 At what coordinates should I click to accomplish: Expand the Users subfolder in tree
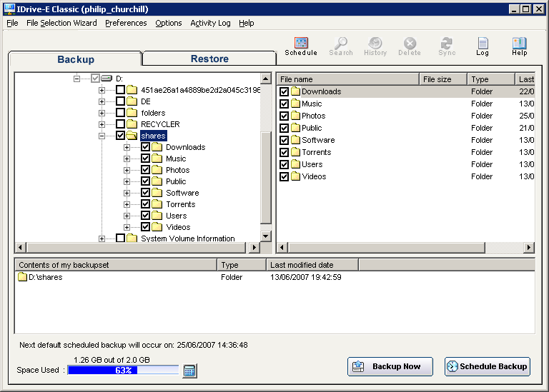(127, 216)
